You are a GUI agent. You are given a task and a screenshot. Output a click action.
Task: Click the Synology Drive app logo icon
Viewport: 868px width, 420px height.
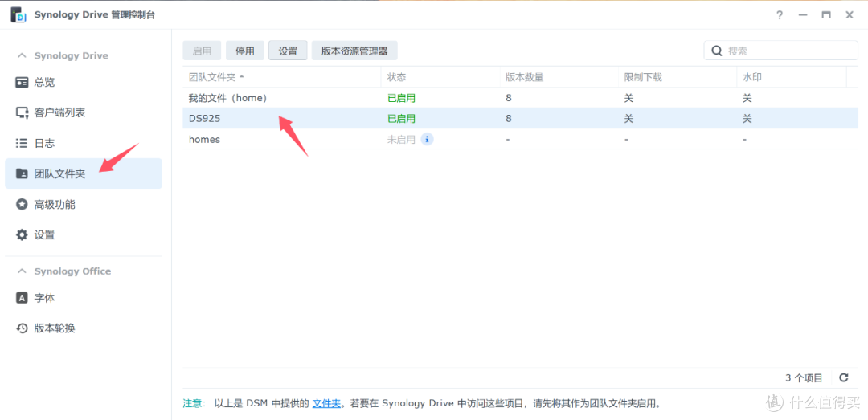[18, 15]
